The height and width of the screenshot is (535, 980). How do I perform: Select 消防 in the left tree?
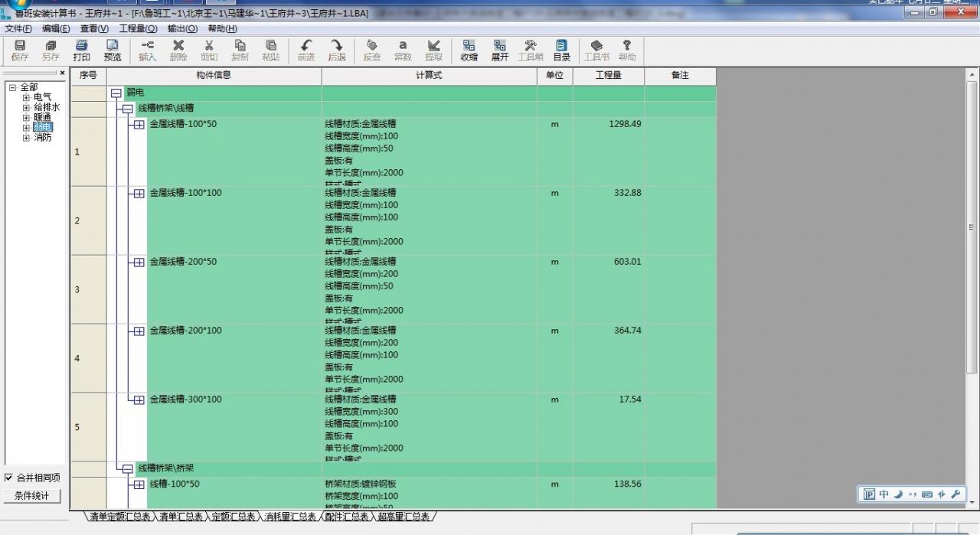pyautogui.click(x=43, y=138)
